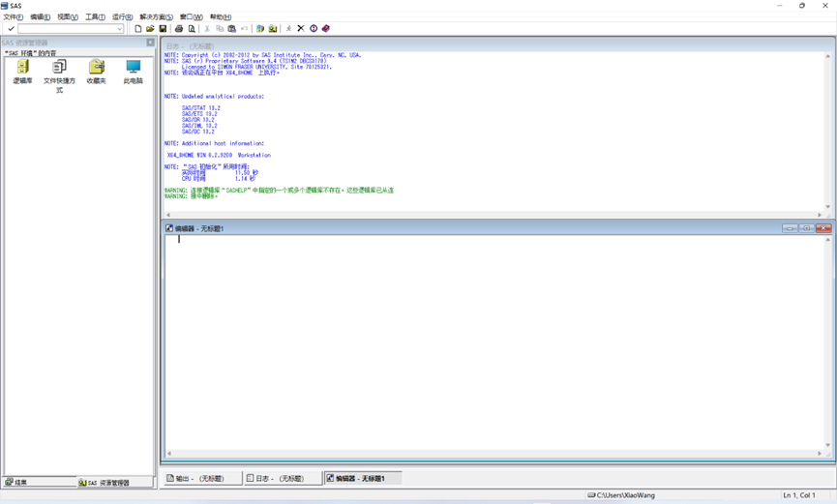Screen dimensions: 837x504
Task: Click the editor window scroll-up arrow
Action: point(828,240)
